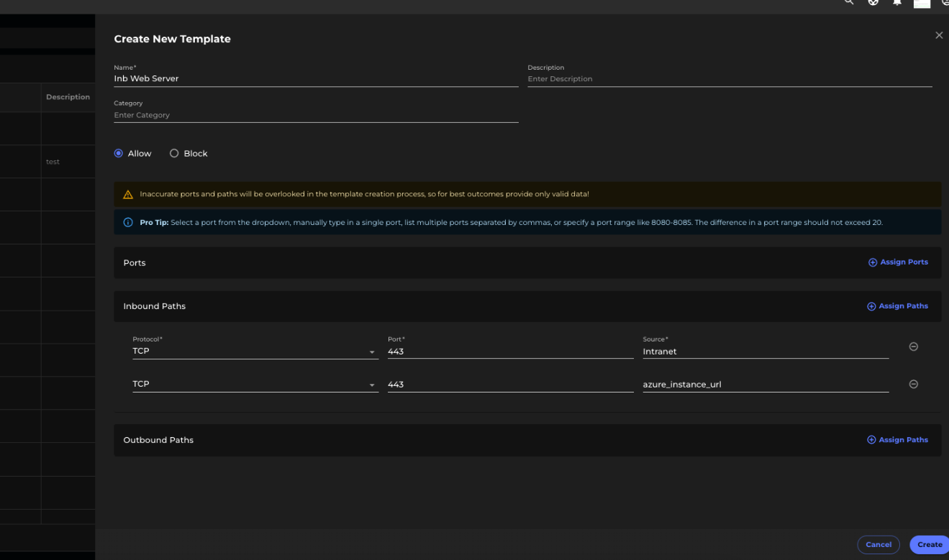Open the second row's TCP protocol dropdown

coord(373,384)
